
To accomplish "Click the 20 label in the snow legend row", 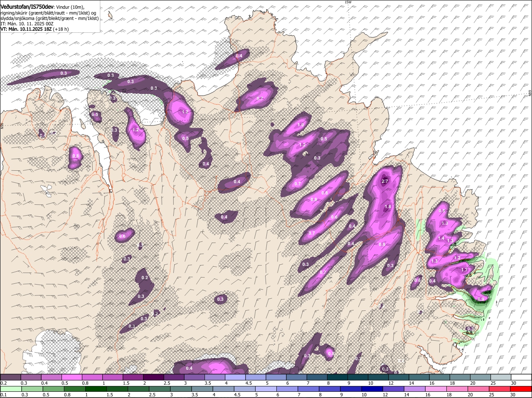I will [473, 383].
